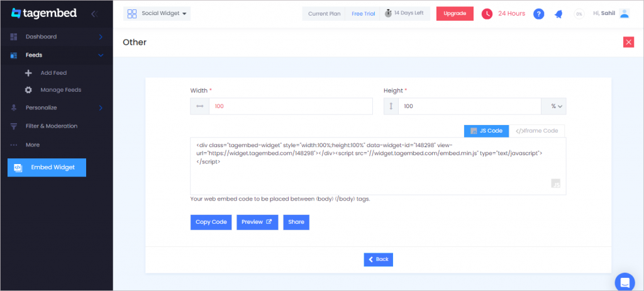Image resolution: width=644 pixels, height=291 pixels.
Task: Click the 14 Days Left text
Action: (x=409, y=13)
